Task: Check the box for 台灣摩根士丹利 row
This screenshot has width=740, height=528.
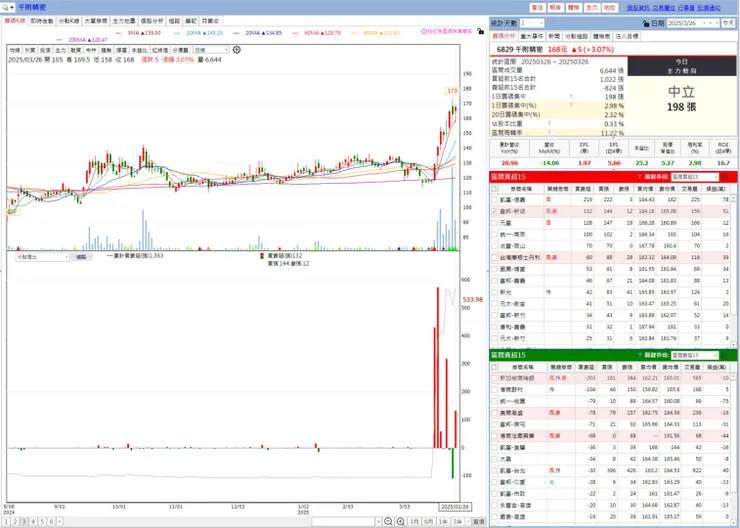Action: point(494,258)
